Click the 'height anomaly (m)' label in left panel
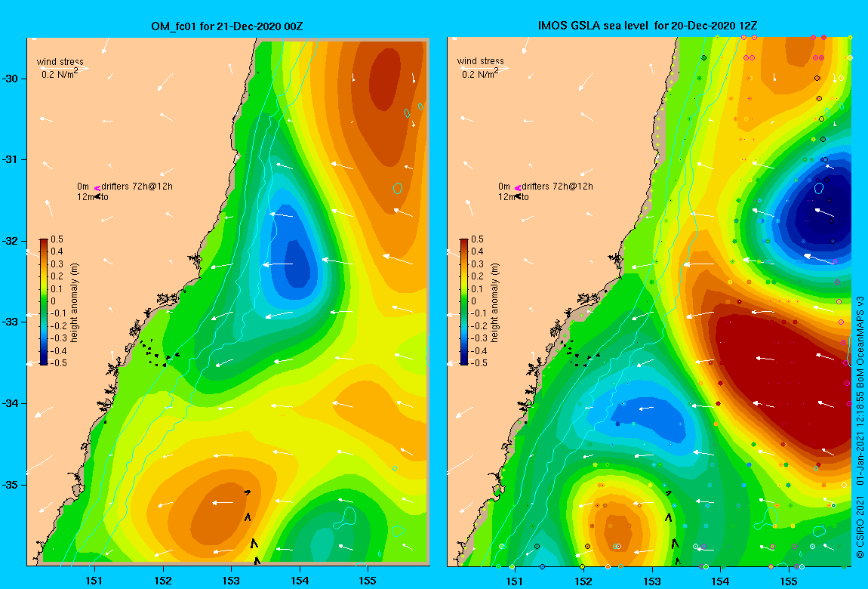 pyautogui.click(x=75, y=302)
